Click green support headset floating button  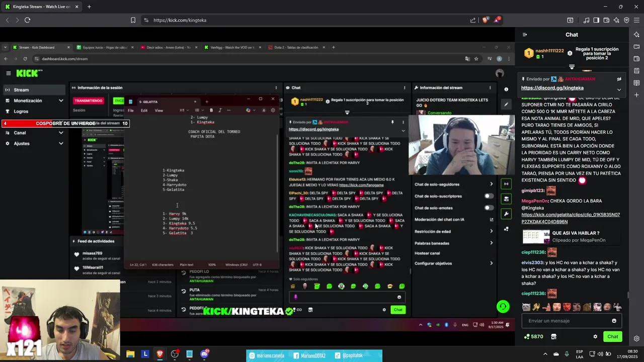[503, 307]
